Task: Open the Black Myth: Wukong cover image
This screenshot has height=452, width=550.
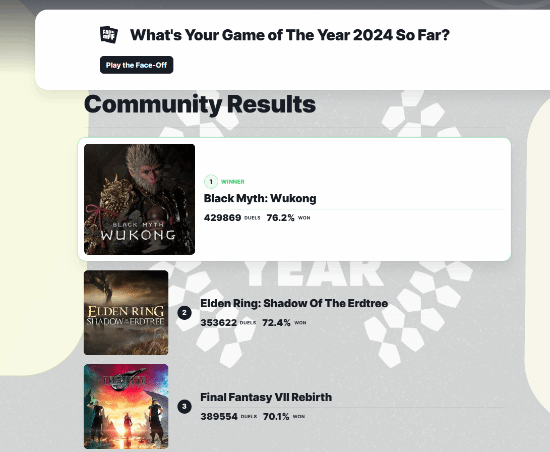Action: [x=140, y=199]
